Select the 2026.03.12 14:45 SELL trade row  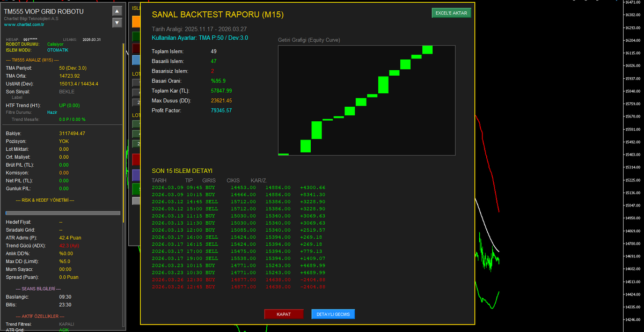(x=239, y=202)
